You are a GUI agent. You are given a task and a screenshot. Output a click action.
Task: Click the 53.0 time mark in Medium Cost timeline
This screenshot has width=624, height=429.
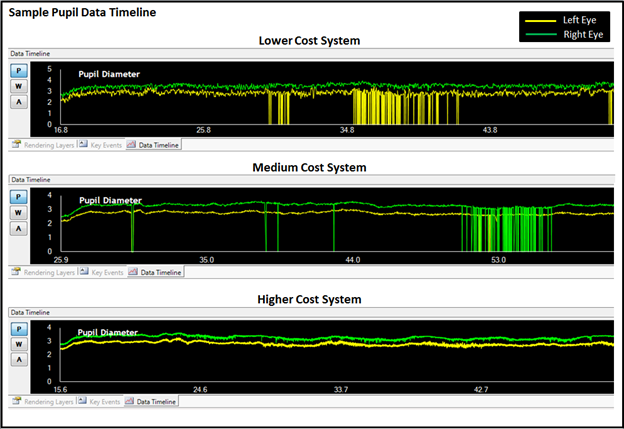pos(498,260)
